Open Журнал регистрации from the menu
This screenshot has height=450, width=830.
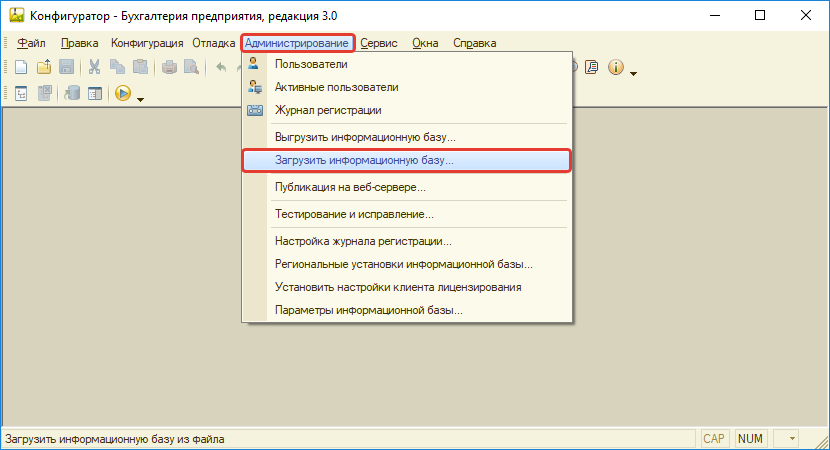point(407,110)
